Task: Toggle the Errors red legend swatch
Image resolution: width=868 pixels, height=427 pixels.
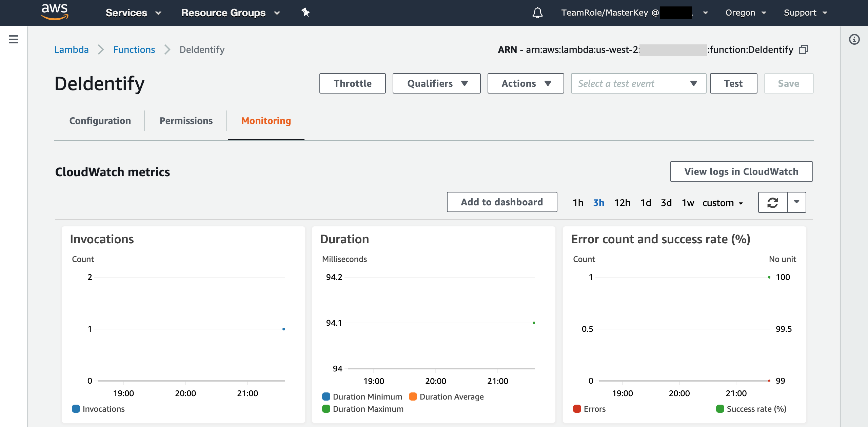Action: pyautogui.click(x=577, y=409)
